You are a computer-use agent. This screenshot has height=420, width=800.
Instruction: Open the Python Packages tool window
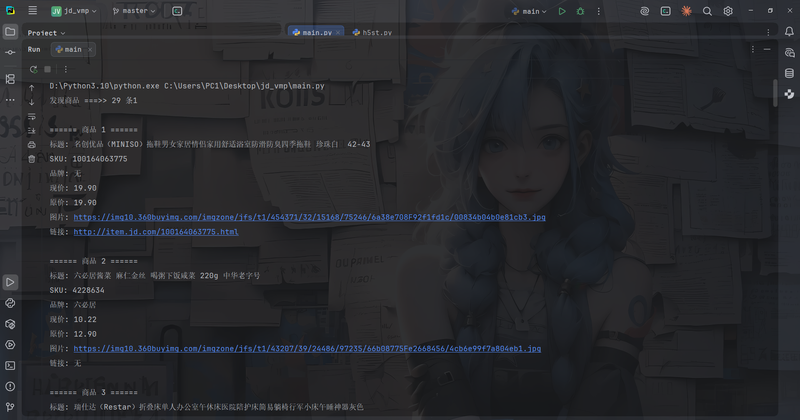pos(10,324)
